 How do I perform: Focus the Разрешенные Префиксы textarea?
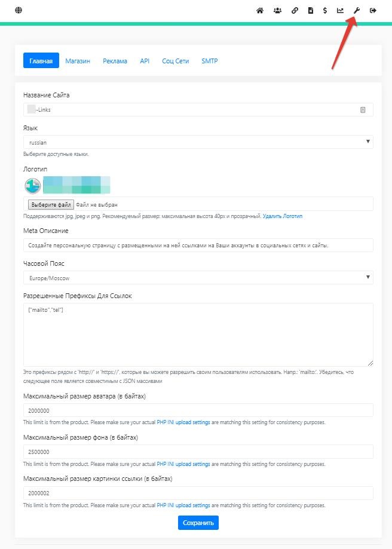click(x=198, y=335)
